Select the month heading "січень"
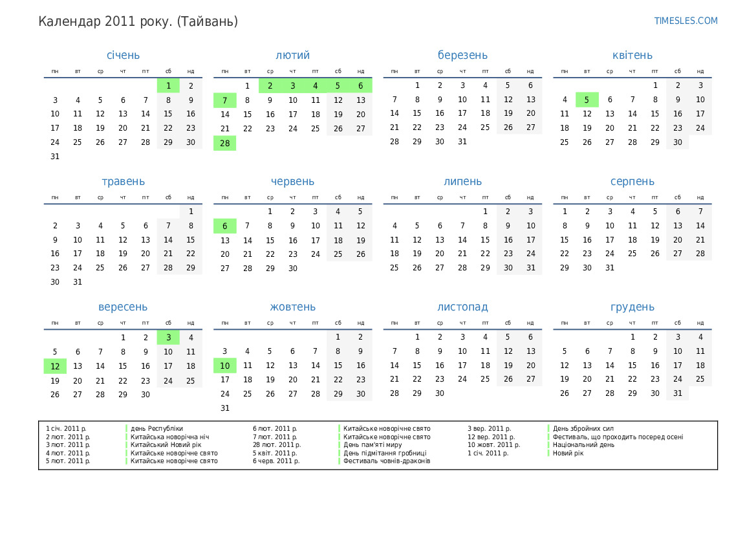Image resolution: width=756 pixels, height=535 pixels. [x=123, y=55]
